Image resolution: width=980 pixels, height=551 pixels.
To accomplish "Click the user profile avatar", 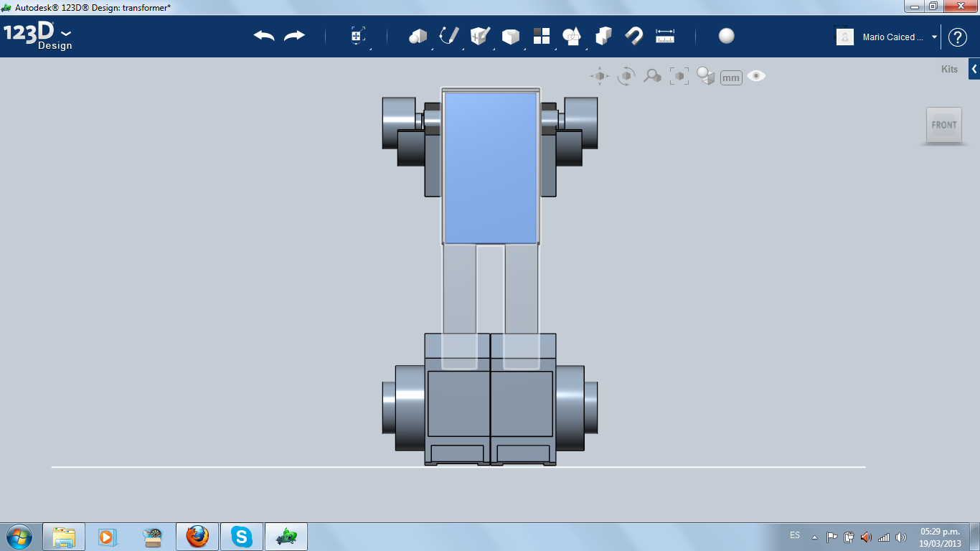I will point(845,37).
